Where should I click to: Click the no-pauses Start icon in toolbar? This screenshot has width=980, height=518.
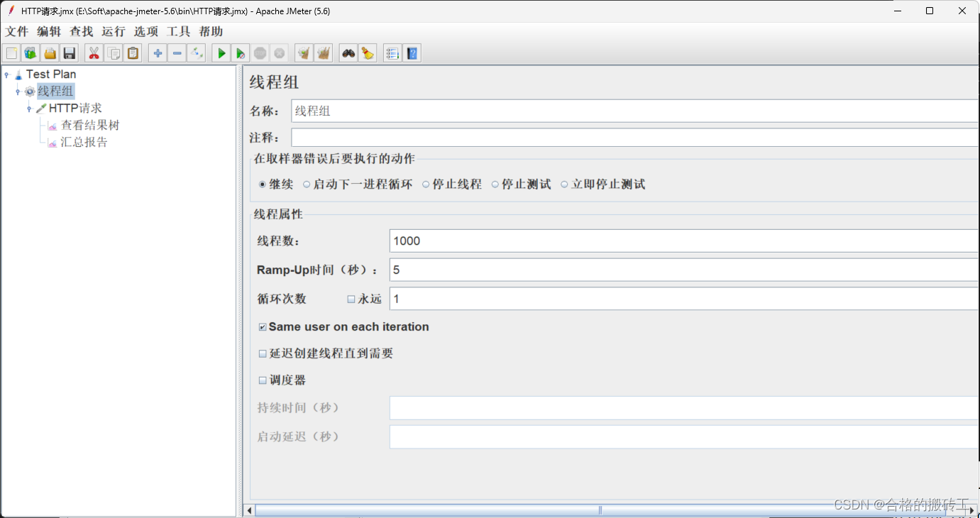(x=241, y=53)
